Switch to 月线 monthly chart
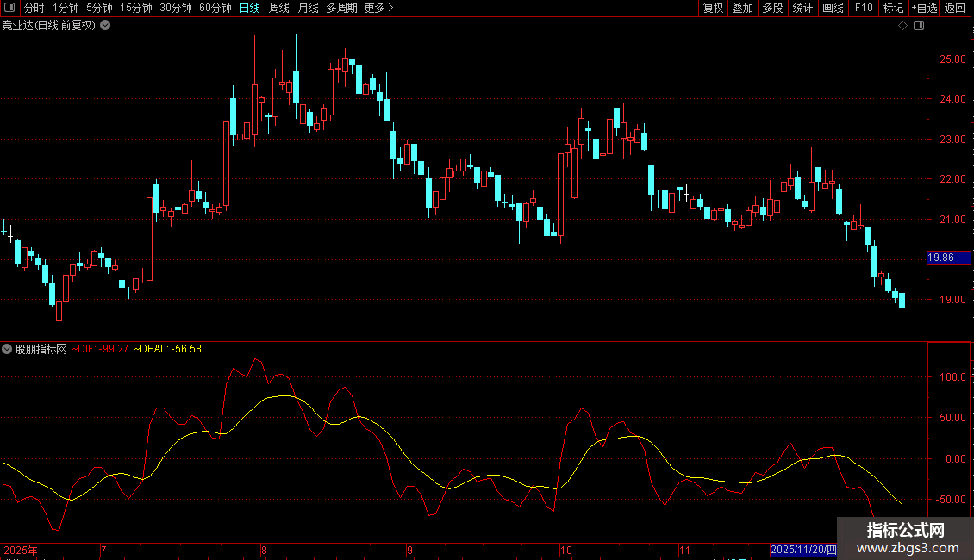Screen dimensions: 974x560 pyautogui.click(x=308, y=8)
